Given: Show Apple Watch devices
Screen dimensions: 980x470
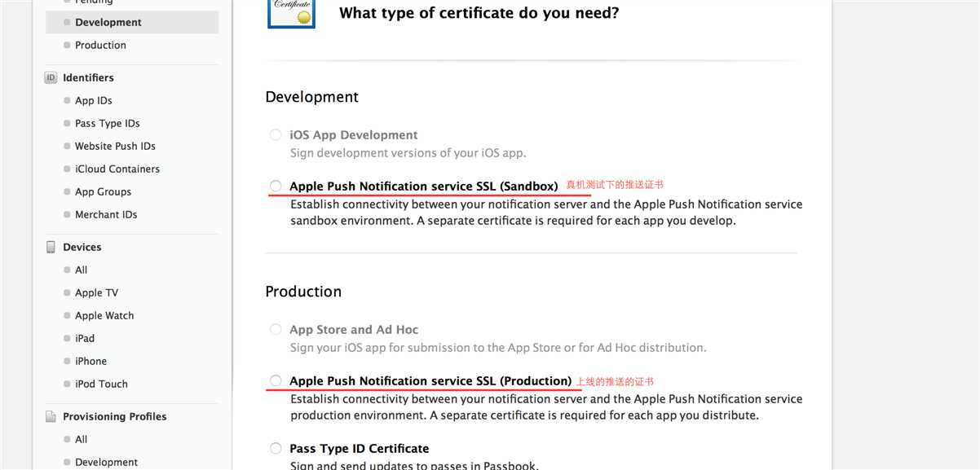Looking at the screenshot, I should pyautogui.click(x=104, y=316).
